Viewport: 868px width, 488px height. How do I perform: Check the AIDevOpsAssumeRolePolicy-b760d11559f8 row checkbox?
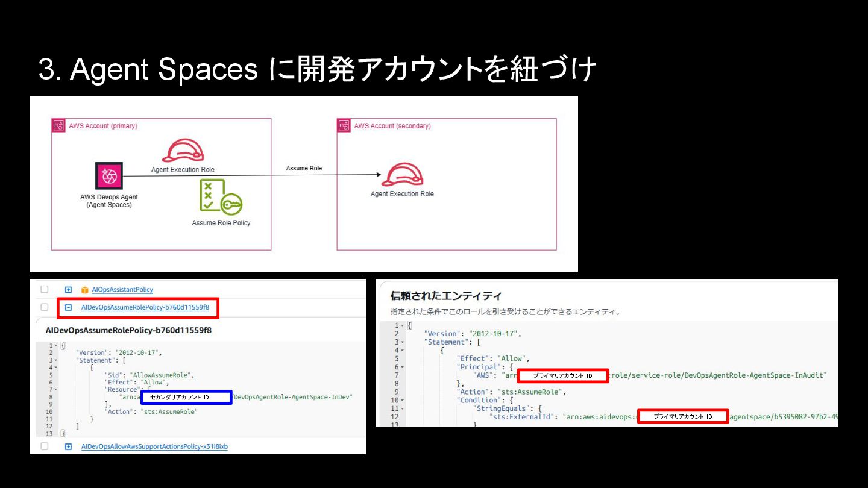45,307
